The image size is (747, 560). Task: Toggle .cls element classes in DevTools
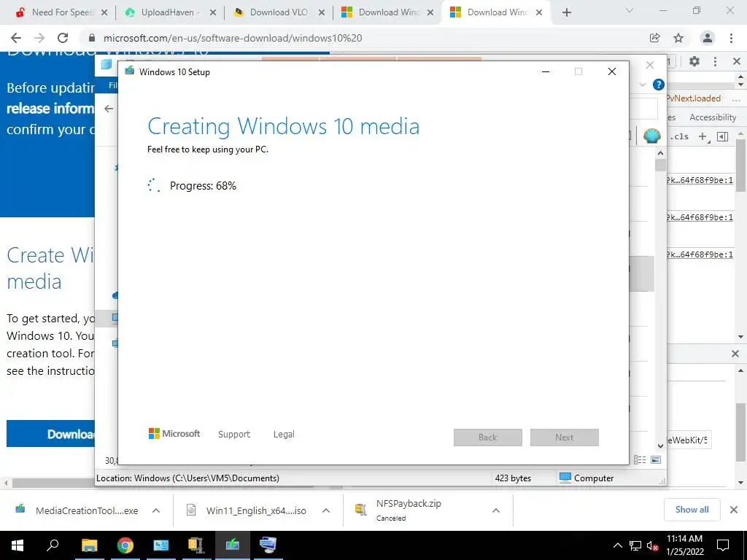[679, 136]
